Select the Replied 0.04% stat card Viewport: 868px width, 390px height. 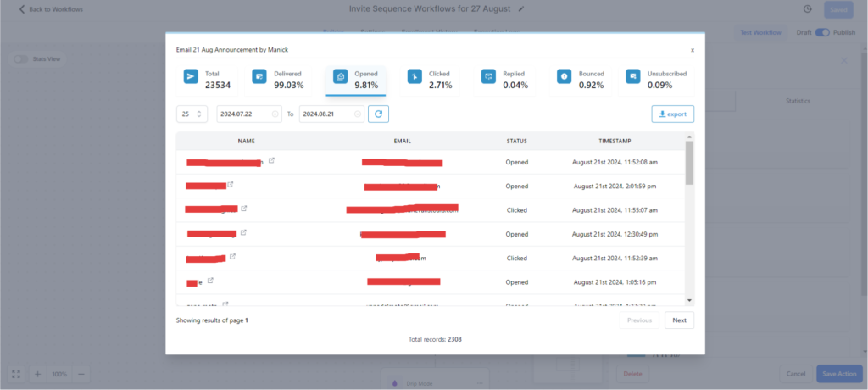[504, 81]
